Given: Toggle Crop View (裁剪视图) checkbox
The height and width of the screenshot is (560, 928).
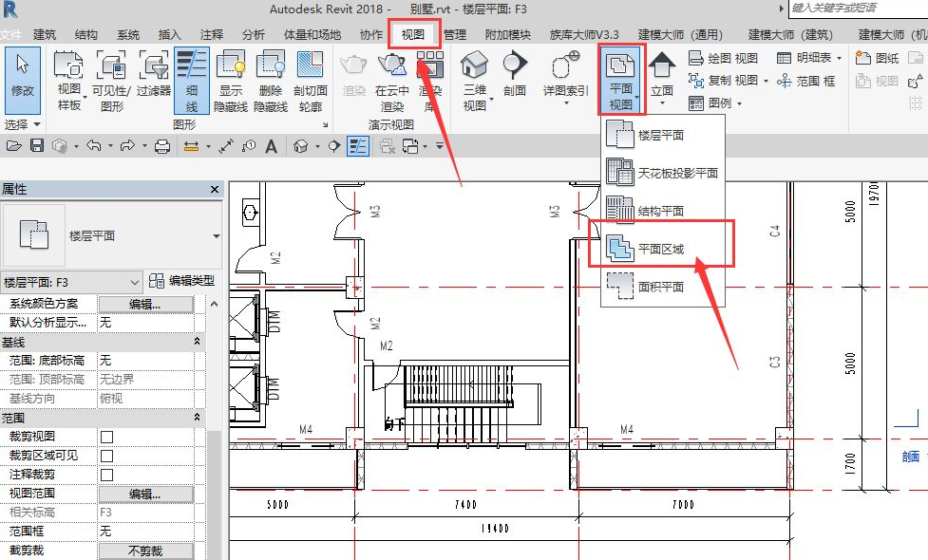Looking at the screenshot, I should pos(106,437).
